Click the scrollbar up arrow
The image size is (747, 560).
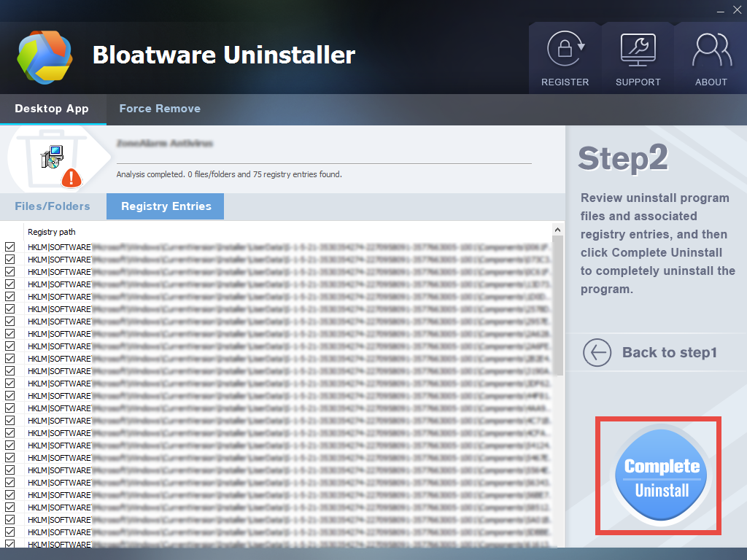[x=558, y=229]
